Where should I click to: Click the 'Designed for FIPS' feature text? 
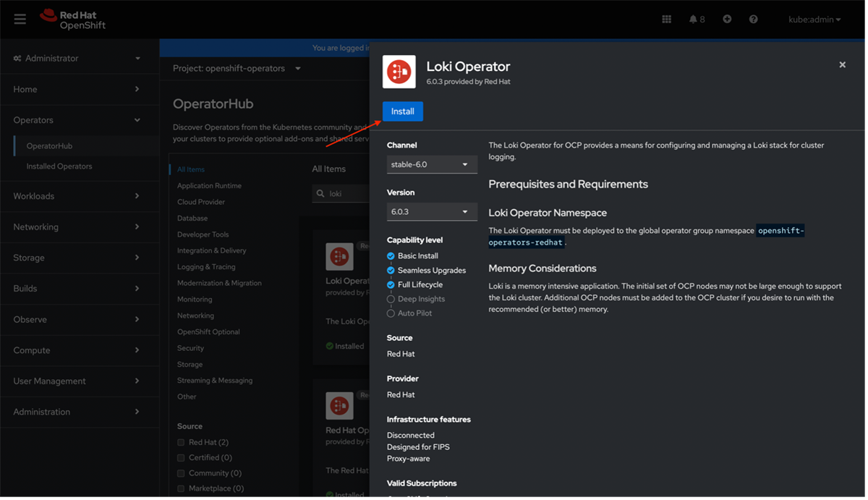[418, 447]
